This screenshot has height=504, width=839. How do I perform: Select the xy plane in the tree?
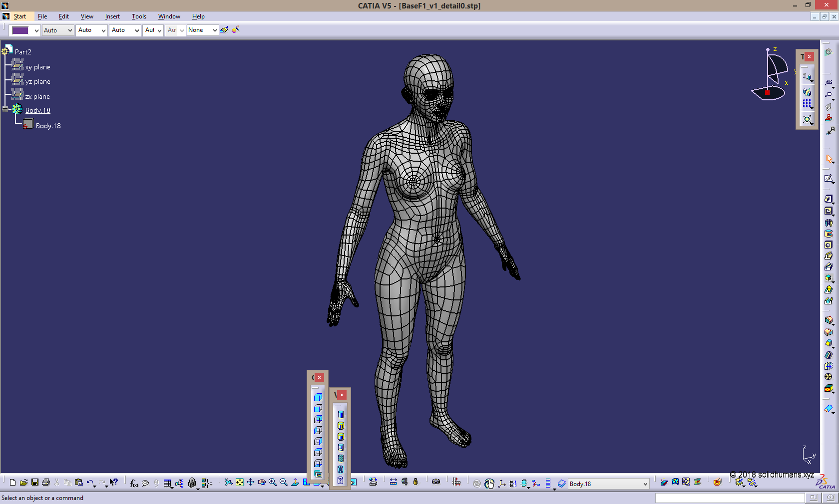point(38,66)
